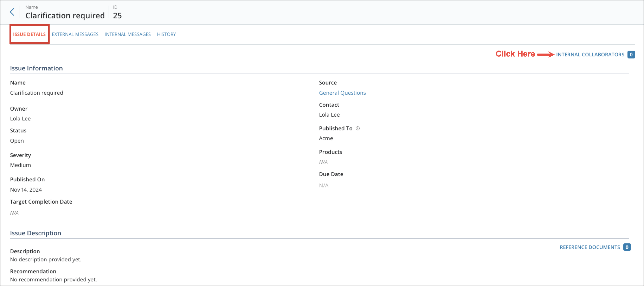This screenshot has height=286, width=644.
Task: Click the back arrow chevron
Action: click(x=12, y=12)
